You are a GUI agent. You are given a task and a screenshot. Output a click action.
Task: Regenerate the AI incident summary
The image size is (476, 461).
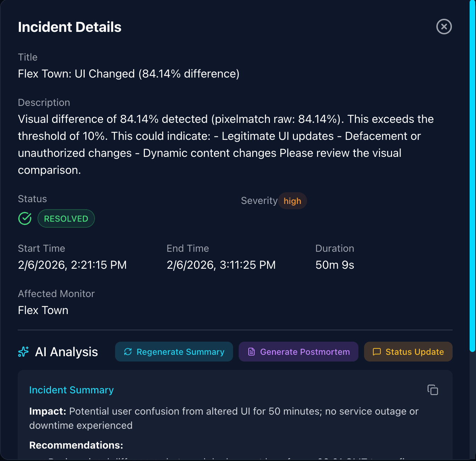coord(174,352)
